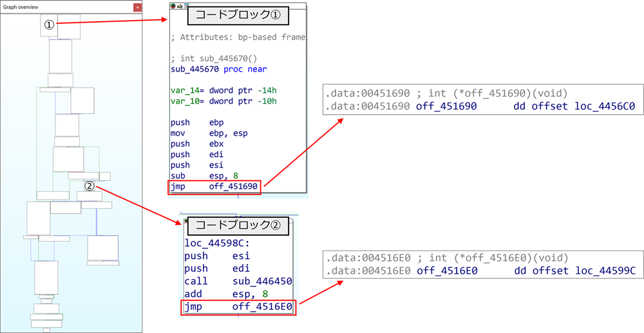Click the 'sub_445670 proc near' line
Screen dimensions: 644x333
(x=218, y=69)
